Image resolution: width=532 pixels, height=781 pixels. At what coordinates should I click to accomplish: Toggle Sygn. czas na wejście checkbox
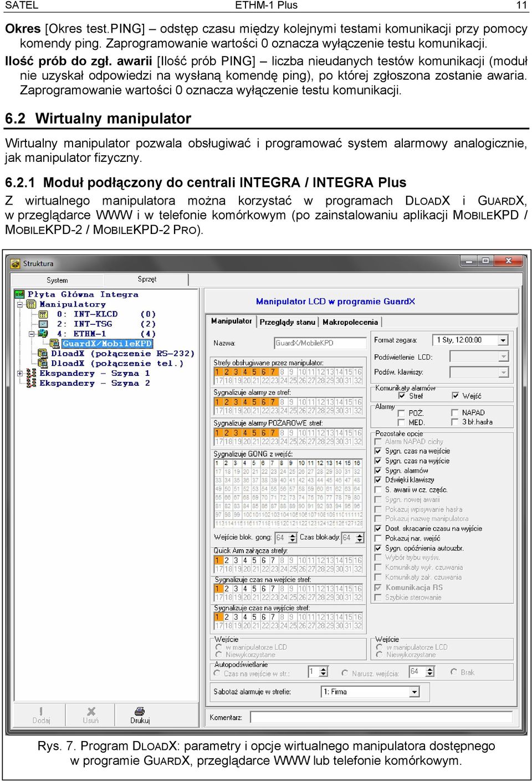[378, 451]
